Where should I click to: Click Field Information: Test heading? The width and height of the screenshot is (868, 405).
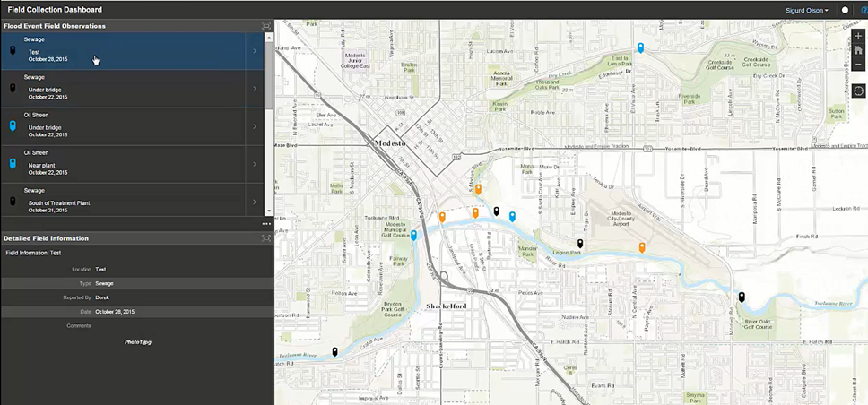33,253
